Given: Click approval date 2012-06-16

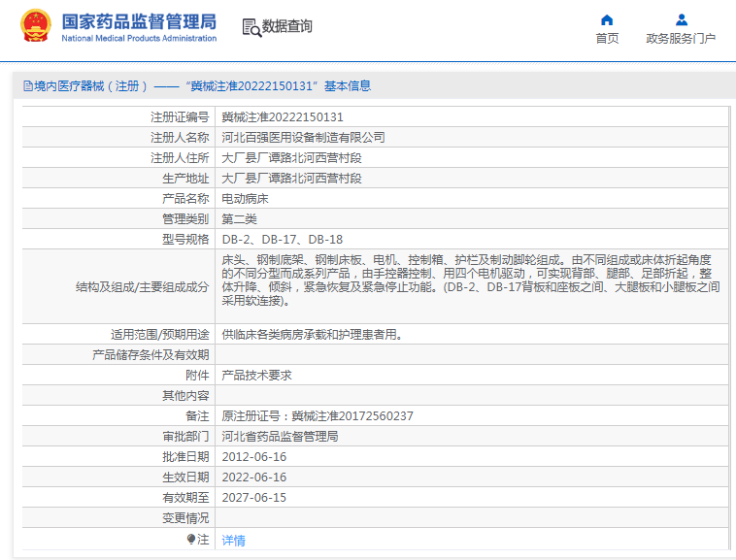Looking at the screenshot, I should coord(254,457).
